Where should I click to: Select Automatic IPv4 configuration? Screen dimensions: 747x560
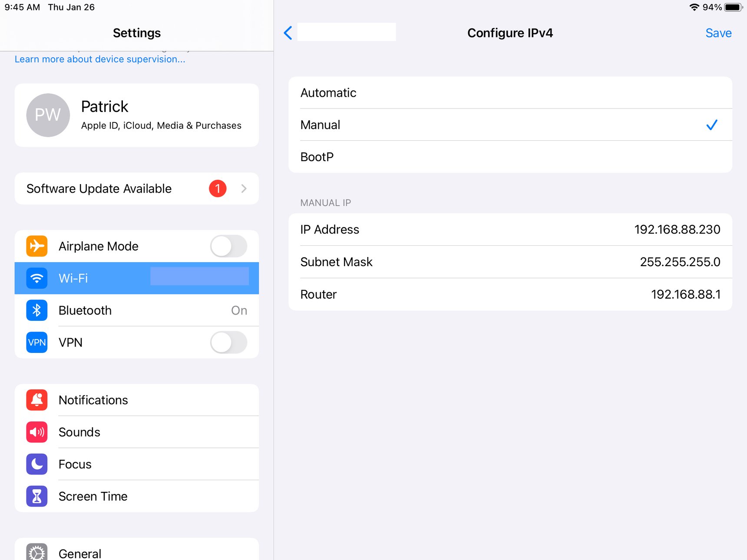510,93
